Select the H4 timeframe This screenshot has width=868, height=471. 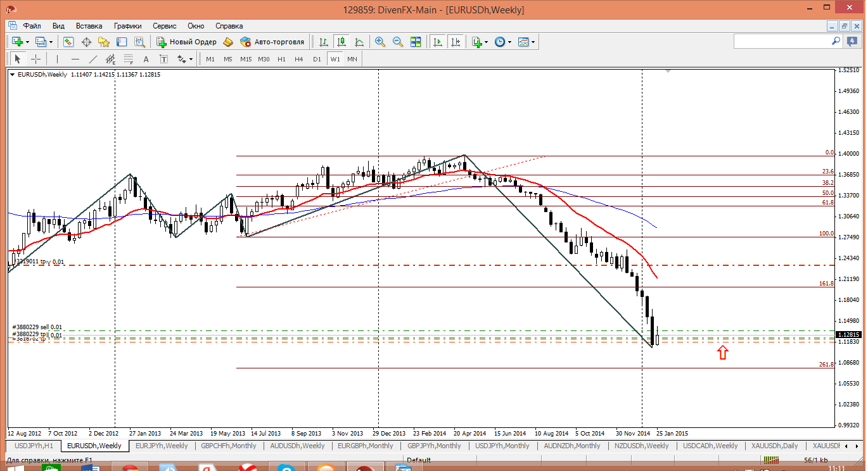(x=299, y=59)
